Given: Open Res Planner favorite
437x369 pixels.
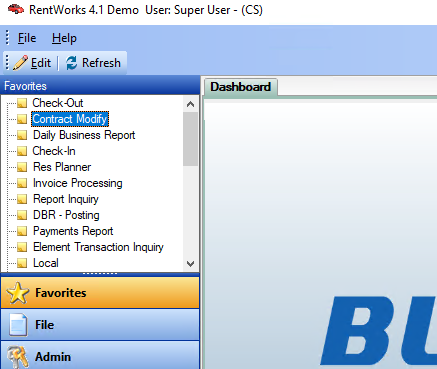Looking at the screenshot, I should point(62,167).
